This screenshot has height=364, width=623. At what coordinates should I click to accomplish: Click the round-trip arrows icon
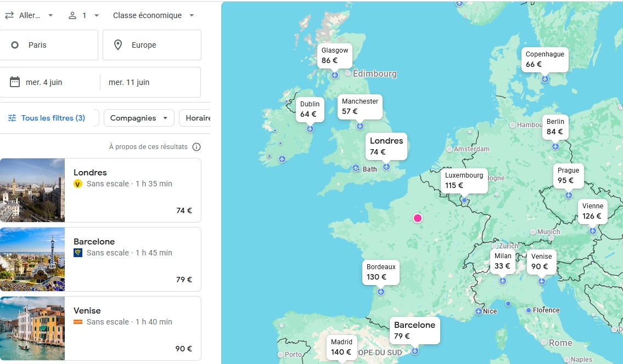9,15
